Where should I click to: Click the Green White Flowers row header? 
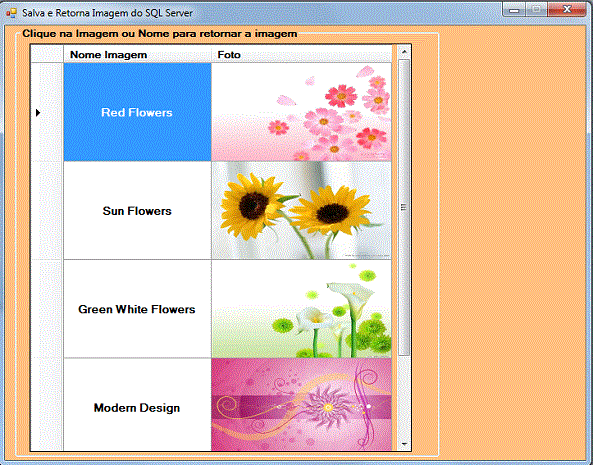click(x=47, y=309)
